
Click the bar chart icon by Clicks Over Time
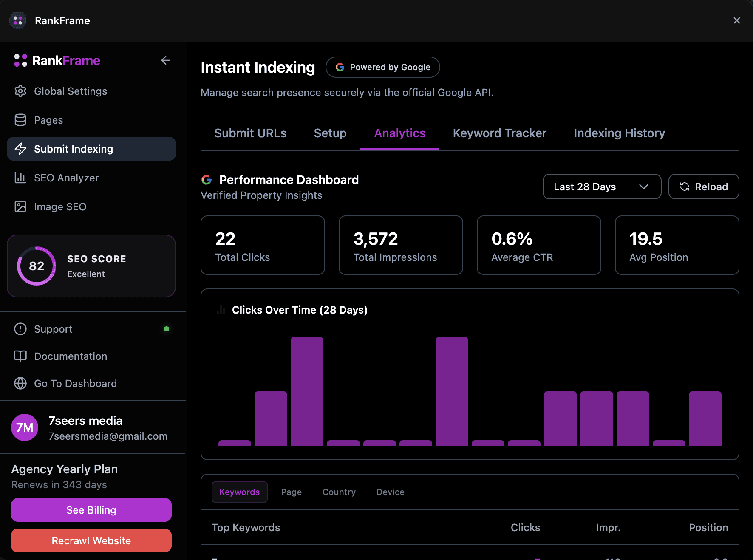(x=221, y=310)
